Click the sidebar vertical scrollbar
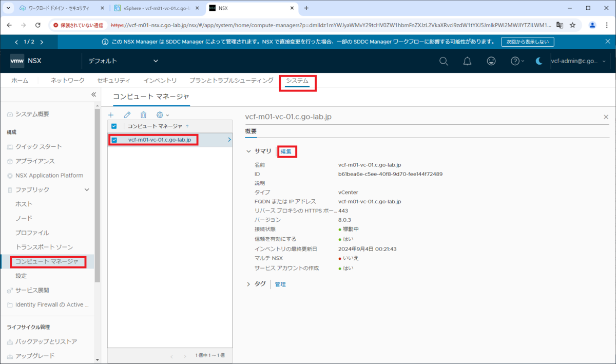This screenshot has height=364, width=616. click(x=98, y=195)
